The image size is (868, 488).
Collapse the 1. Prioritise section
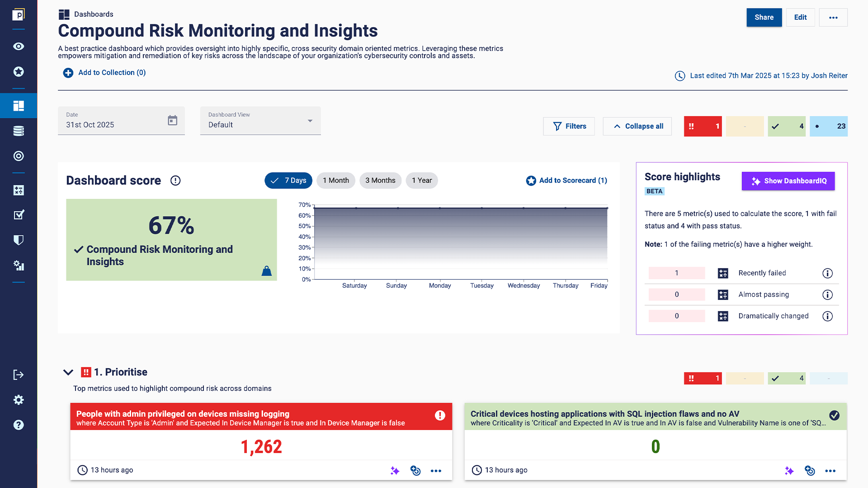pos(68,372)
